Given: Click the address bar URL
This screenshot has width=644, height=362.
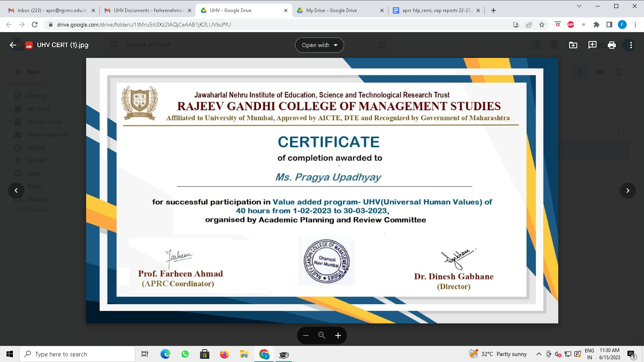Looking at the screenshot, I should point(144,25).
